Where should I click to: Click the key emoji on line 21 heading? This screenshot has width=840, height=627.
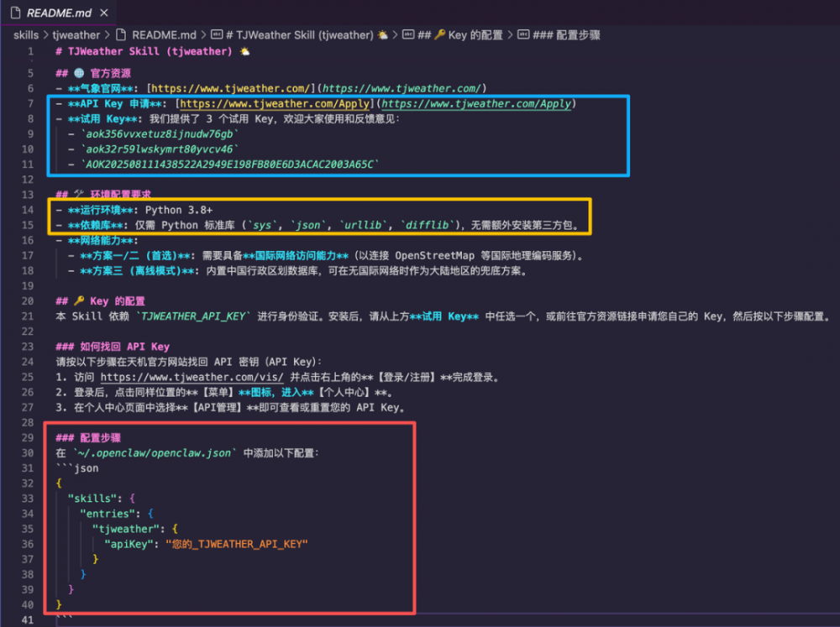click(81, 301)
